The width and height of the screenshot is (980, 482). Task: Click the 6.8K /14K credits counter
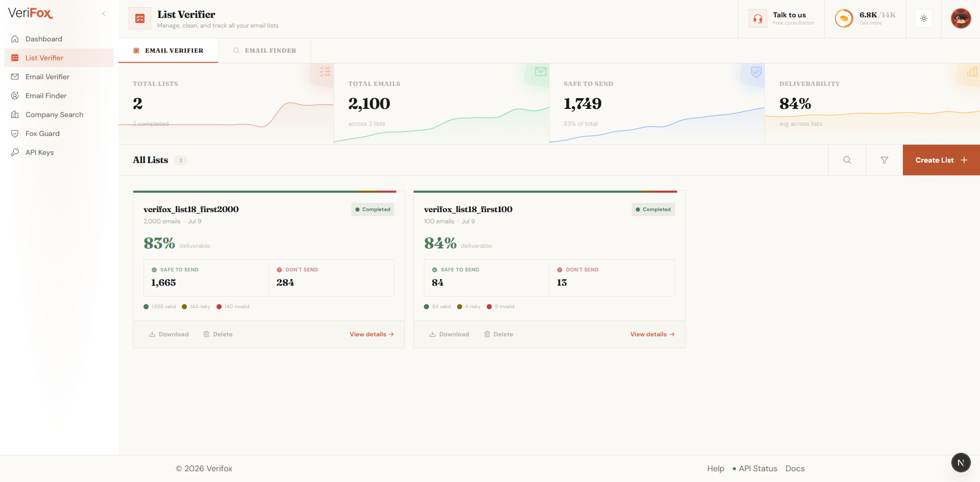[877, 15]
